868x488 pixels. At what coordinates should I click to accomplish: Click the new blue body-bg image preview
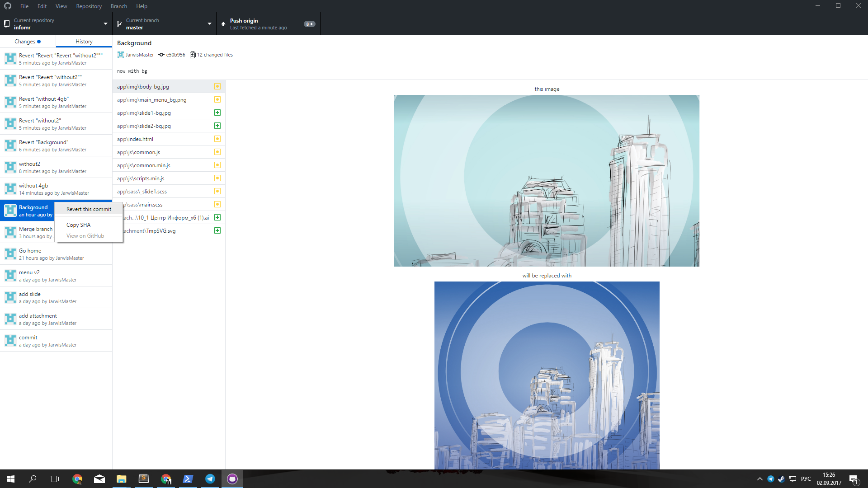(x=547, y=375)
